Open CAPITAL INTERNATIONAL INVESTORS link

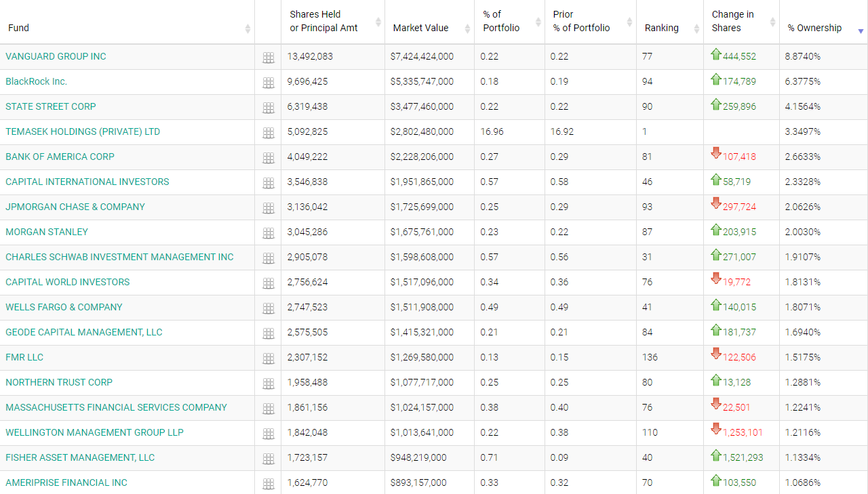pyautogui.click(x=87, y=182)
